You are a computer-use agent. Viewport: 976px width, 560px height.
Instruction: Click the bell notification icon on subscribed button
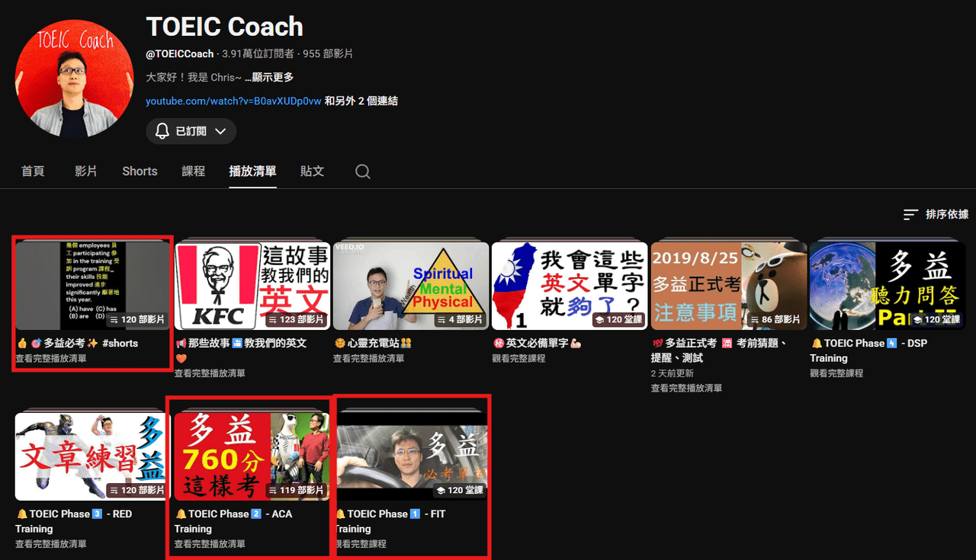[162, 131]
